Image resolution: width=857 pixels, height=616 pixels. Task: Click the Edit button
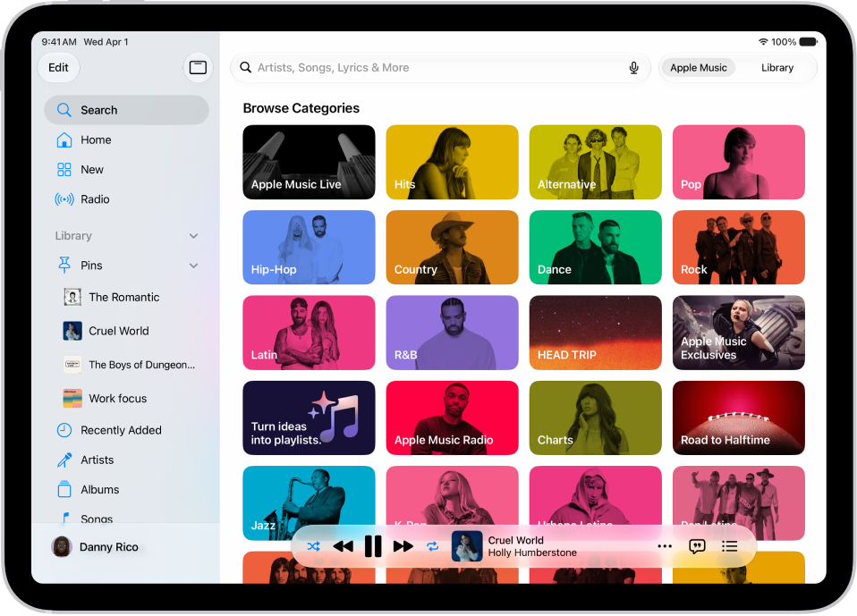coord(58,67)
